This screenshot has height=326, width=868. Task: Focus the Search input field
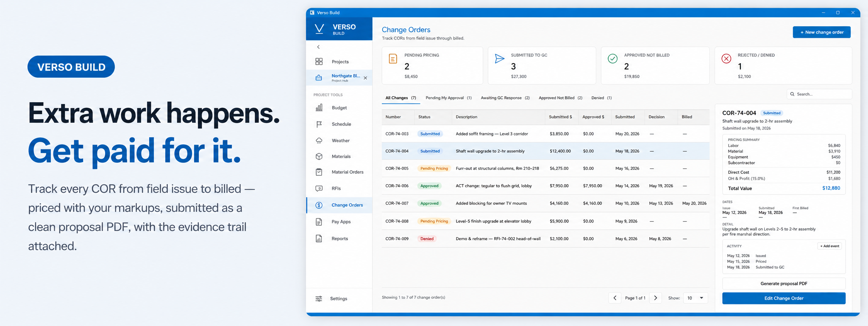[819, 94]
